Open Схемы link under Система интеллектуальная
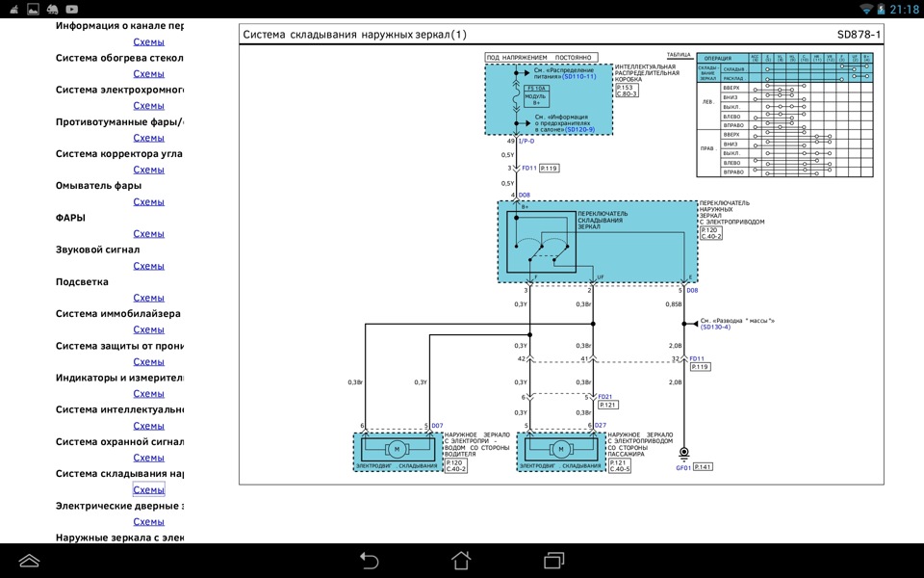Viewport: 924px width, 578px height. 148,426
